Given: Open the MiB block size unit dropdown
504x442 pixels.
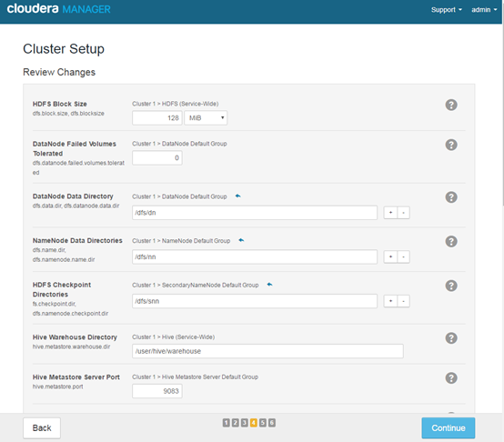Looking at the screenshot, I should (x=206, y=118).
